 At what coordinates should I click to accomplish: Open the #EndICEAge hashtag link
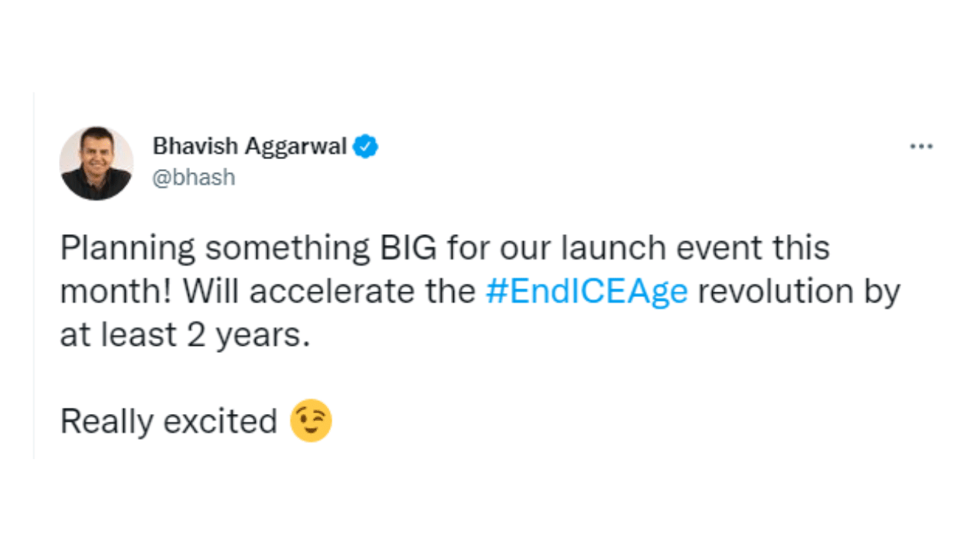586,292
